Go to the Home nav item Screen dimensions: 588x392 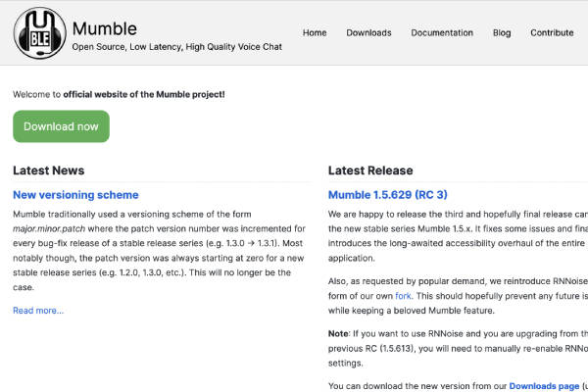click(315, 33)
